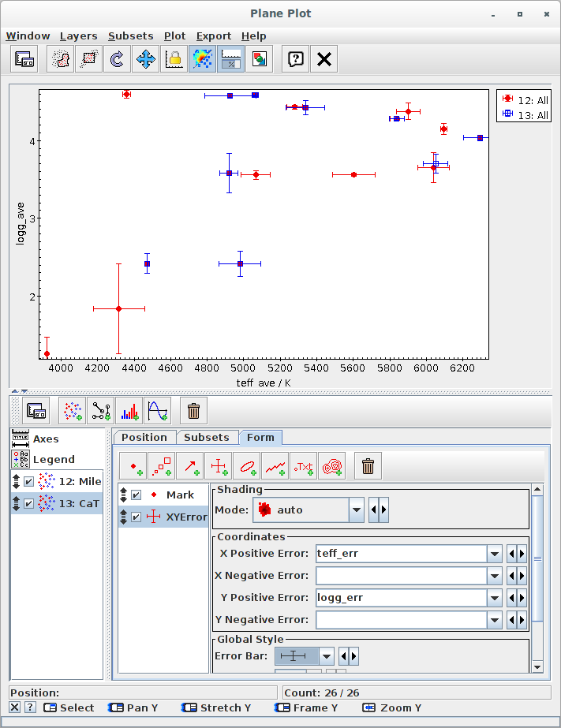Add a Vector arrow form
This screenshot has height=728, width=561.
(x=190, y=466)
